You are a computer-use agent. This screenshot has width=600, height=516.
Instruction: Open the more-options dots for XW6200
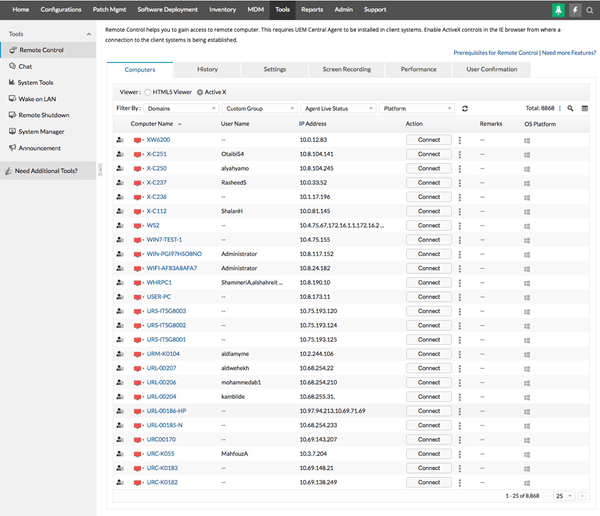coord(460,140)
